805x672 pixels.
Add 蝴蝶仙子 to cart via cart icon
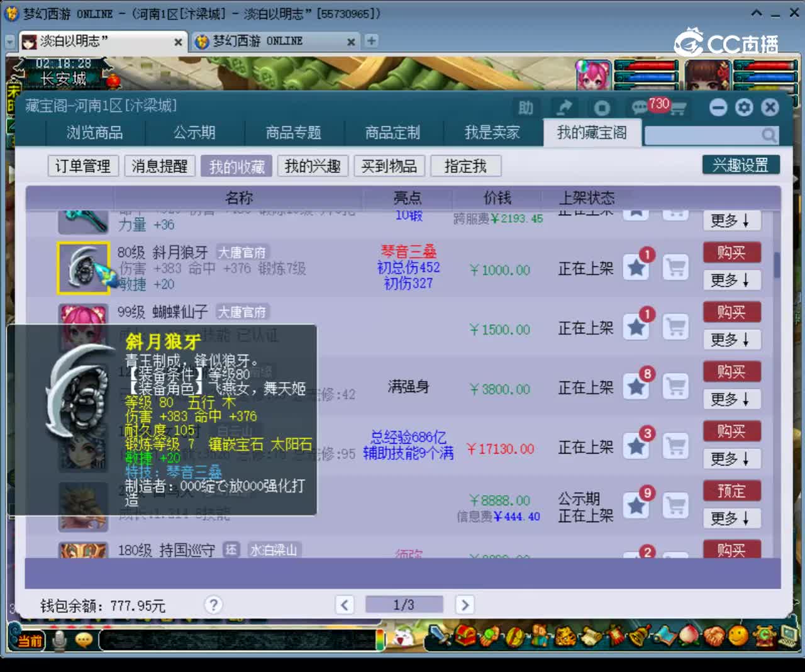tap(676, 327)
